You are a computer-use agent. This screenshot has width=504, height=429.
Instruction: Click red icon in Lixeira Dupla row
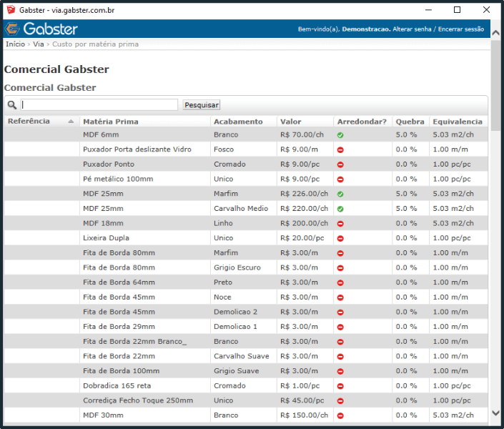[x=340, y=238]
